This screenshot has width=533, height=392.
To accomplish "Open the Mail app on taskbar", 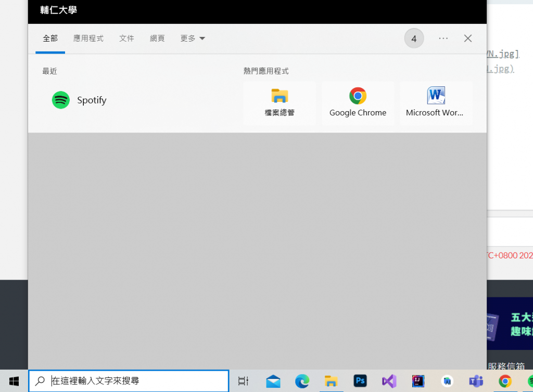I will (x=273, y=382).
